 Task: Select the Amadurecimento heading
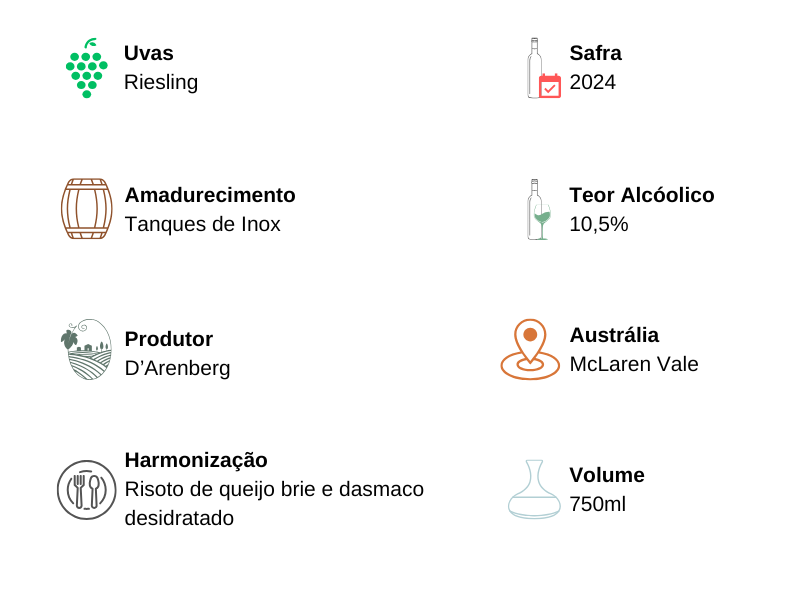tap(210, 195)
